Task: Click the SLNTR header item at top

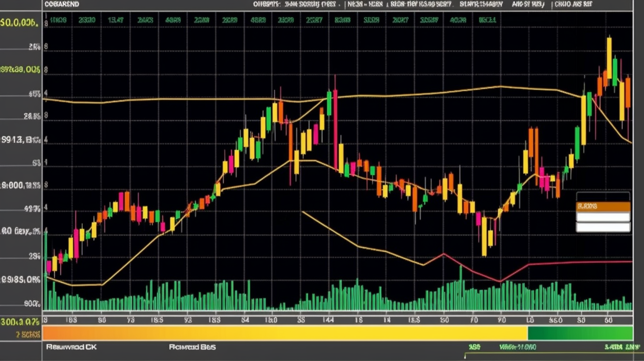Action: tap(481, 4)
